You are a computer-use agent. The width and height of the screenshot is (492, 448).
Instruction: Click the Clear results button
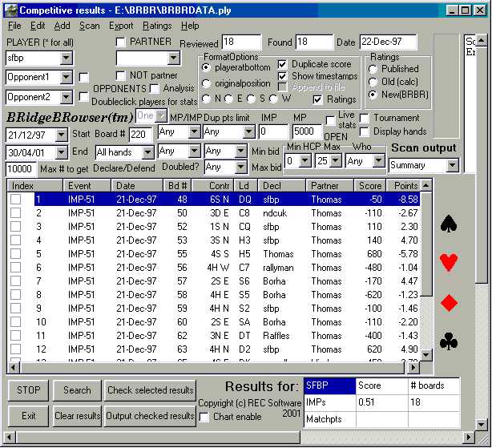(x=77, y=416)
